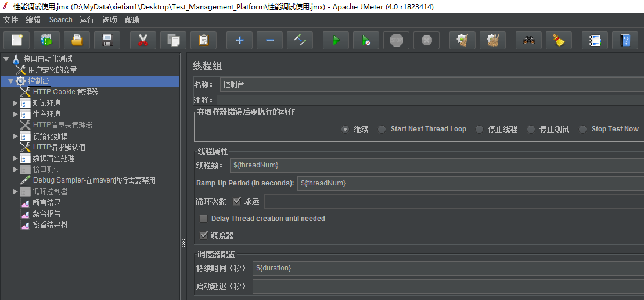Open the 文件 menu

(x=10, y=20)
